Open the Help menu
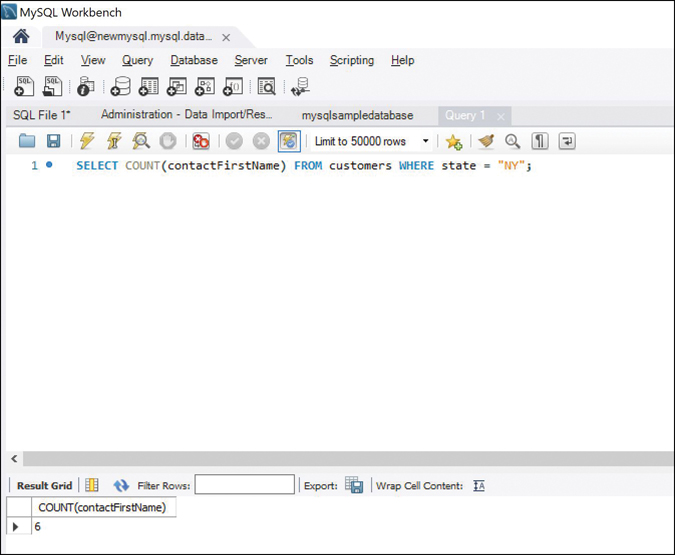This screenshot has width=675, height=555. tap(403, 60)
